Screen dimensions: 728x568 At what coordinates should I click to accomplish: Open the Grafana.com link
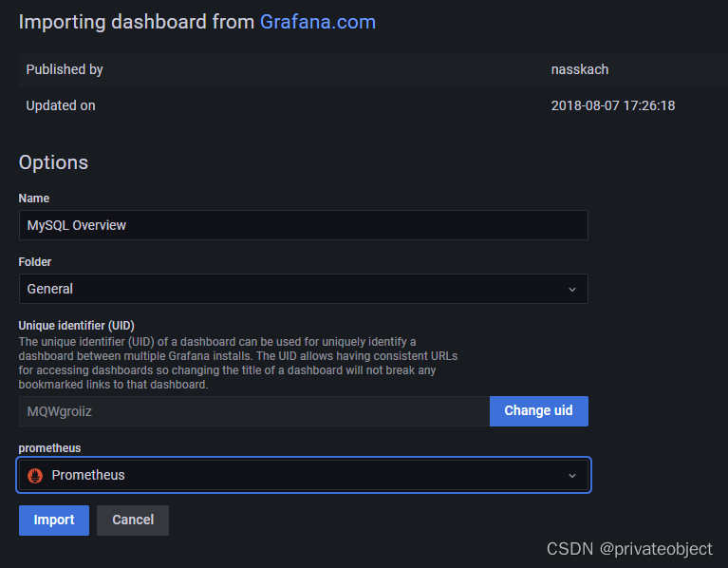pyautogui.click(x=318, y=22)
